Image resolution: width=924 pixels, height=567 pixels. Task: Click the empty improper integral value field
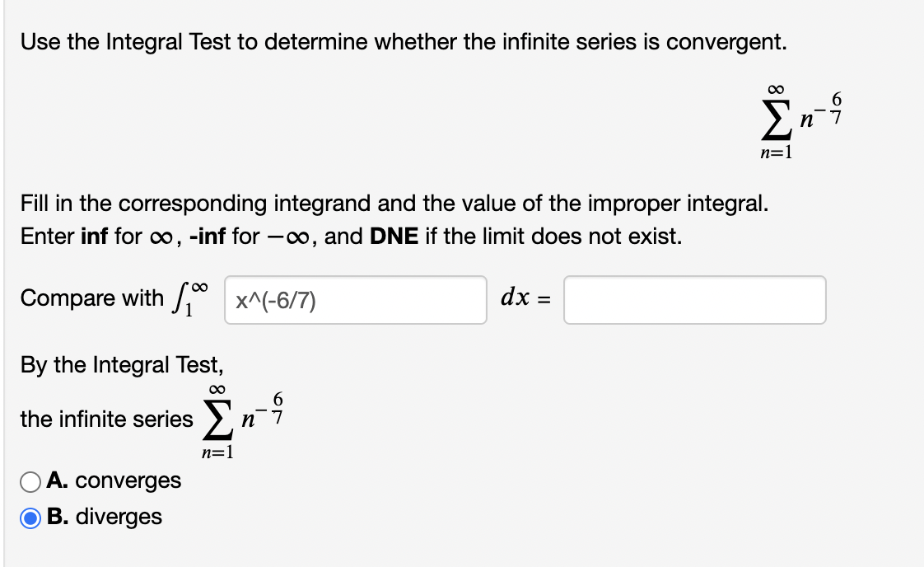694,300
